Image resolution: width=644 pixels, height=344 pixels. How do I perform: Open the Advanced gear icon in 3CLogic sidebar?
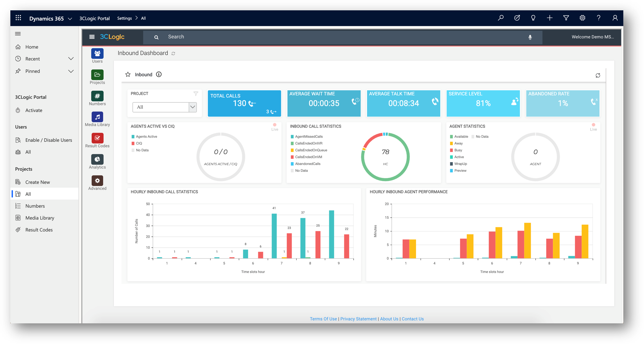point(97,180)
